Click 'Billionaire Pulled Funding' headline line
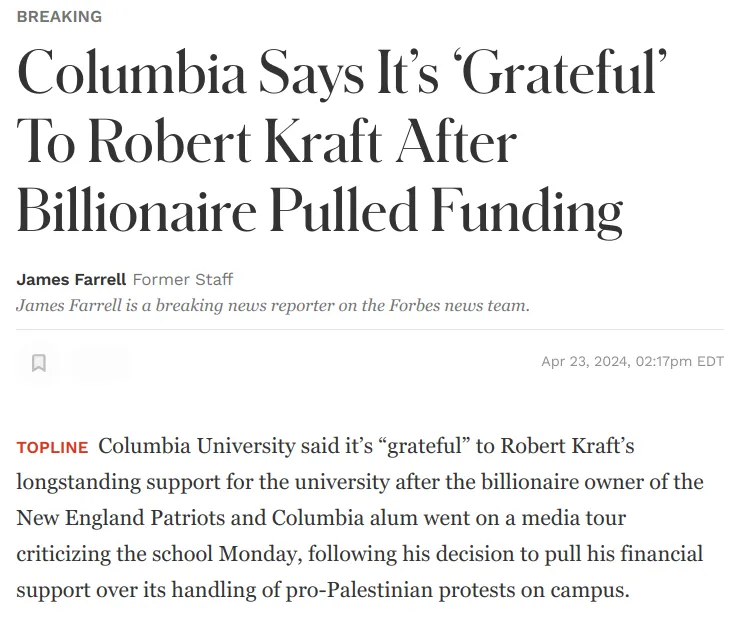This screenshot has width=745, height=626. 320,210
